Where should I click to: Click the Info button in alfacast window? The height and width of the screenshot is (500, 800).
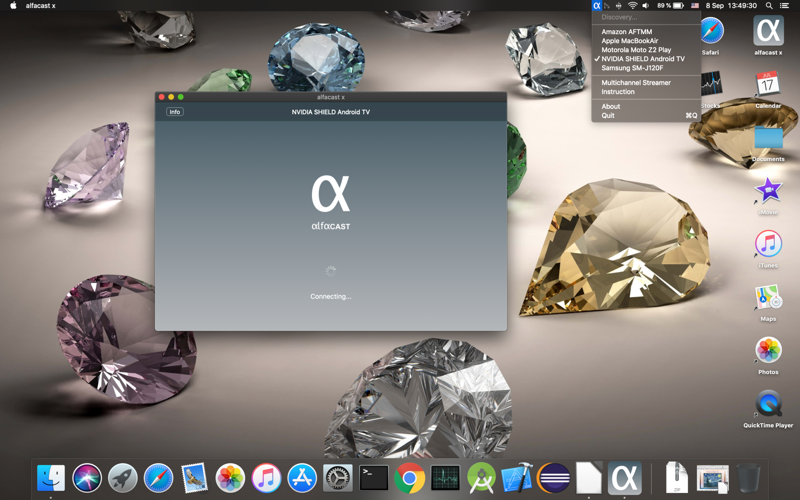click(174, 112)
